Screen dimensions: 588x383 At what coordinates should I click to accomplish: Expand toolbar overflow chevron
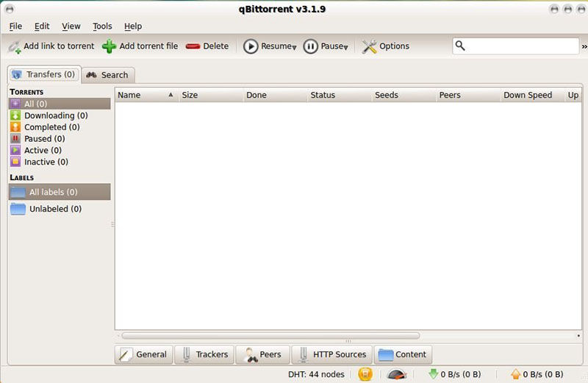click(584, 46)
